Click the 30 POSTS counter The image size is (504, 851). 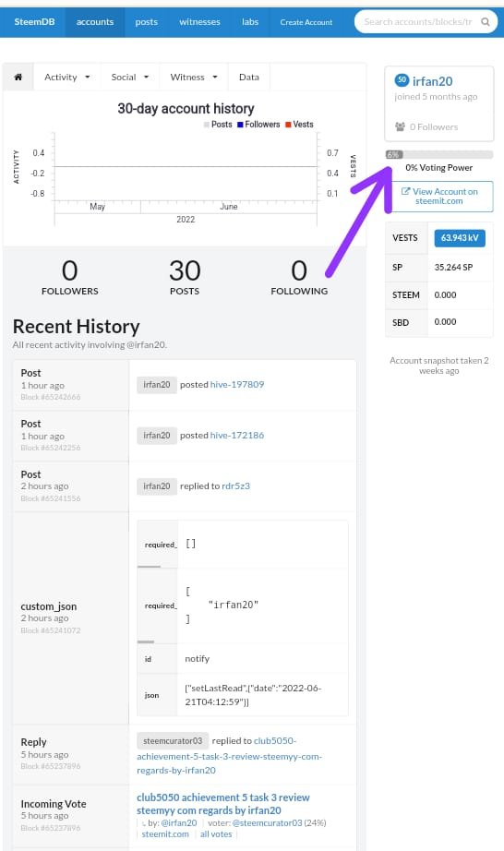coord(185,277)
